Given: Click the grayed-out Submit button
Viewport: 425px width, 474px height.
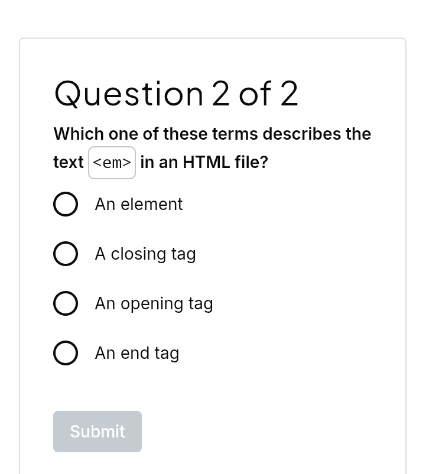Looking at the screenshot, I should [97, 431].
